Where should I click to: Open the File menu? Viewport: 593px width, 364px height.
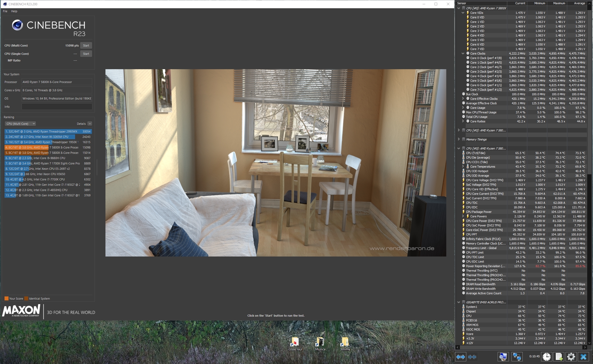[5, 11]
